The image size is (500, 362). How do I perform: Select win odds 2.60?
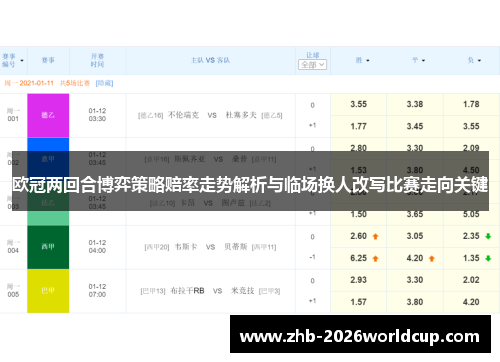pyautogui.click(x=359, y=236)
